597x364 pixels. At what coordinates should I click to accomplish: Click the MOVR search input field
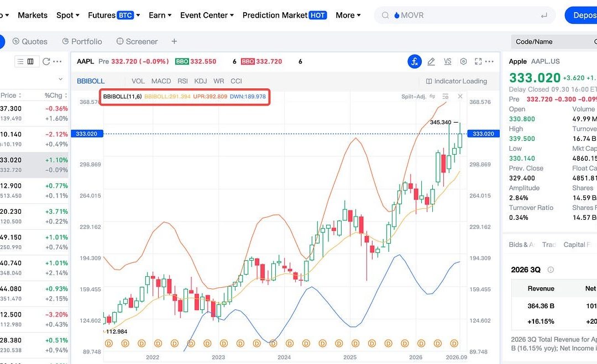click(x=464, y=15)
